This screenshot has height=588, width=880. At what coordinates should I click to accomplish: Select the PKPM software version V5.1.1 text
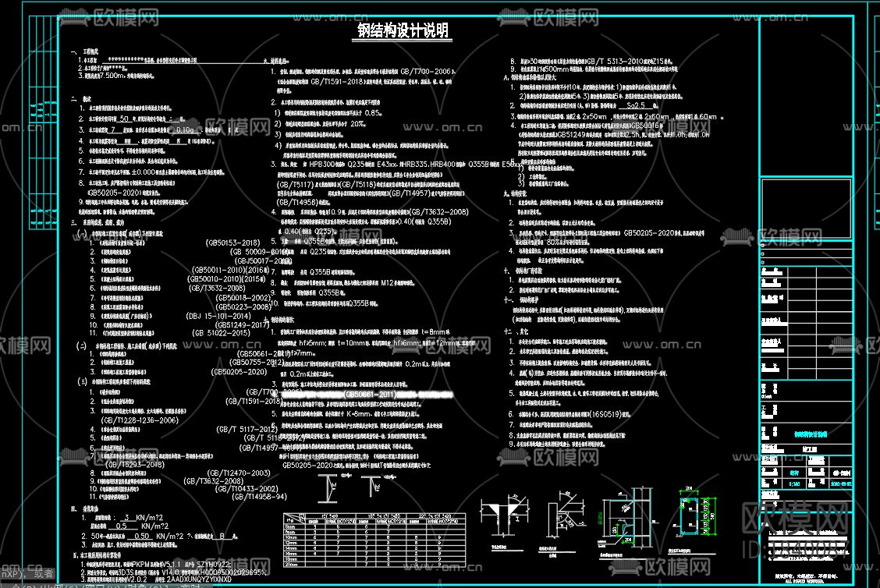pos(169,564)
